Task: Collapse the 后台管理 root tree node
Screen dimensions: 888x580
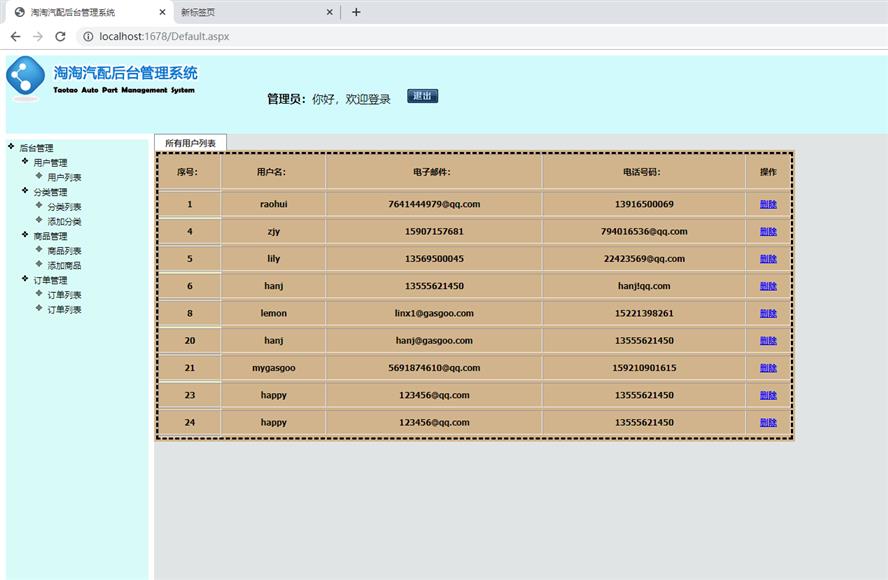Action: (x=11, y=147)
